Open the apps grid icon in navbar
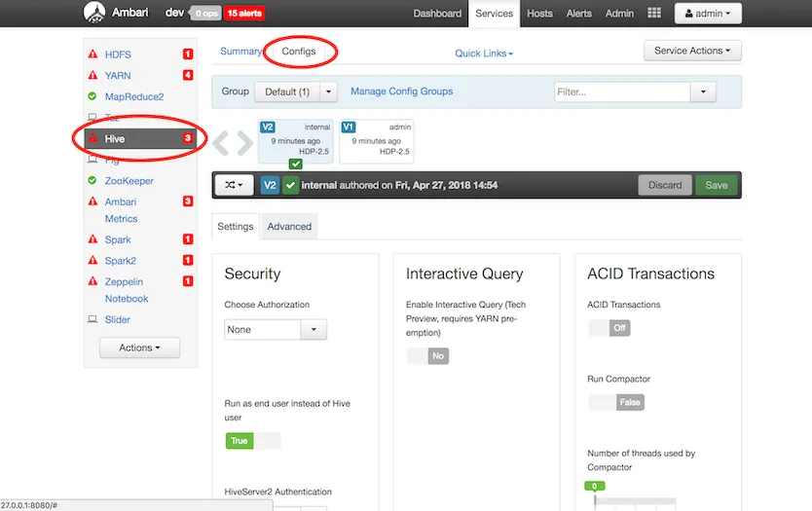Viewport: 812px width, 511px height. click(x=654, y=13)
